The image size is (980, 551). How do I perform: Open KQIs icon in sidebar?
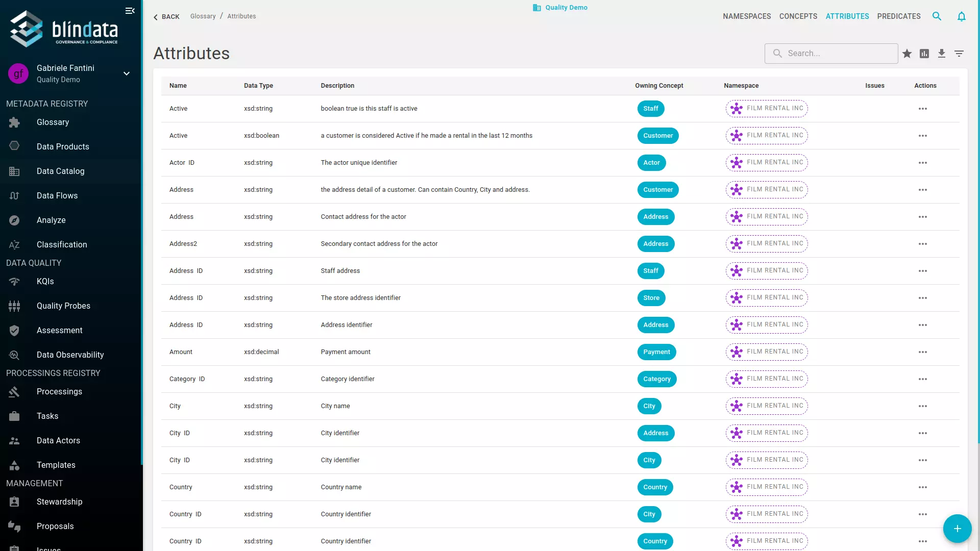click(14, 282)
